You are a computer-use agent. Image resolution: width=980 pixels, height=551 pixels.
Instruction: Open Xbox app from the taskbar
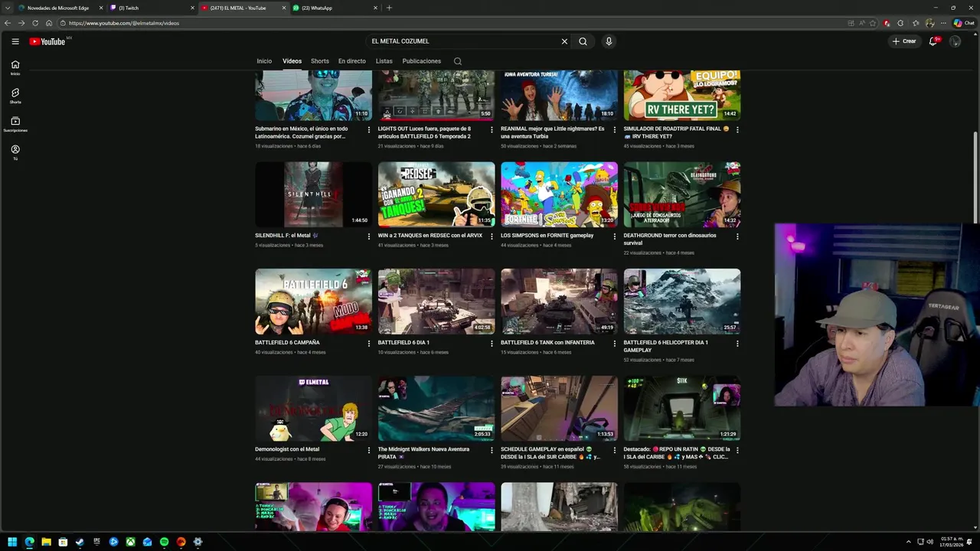coord(130,542)
